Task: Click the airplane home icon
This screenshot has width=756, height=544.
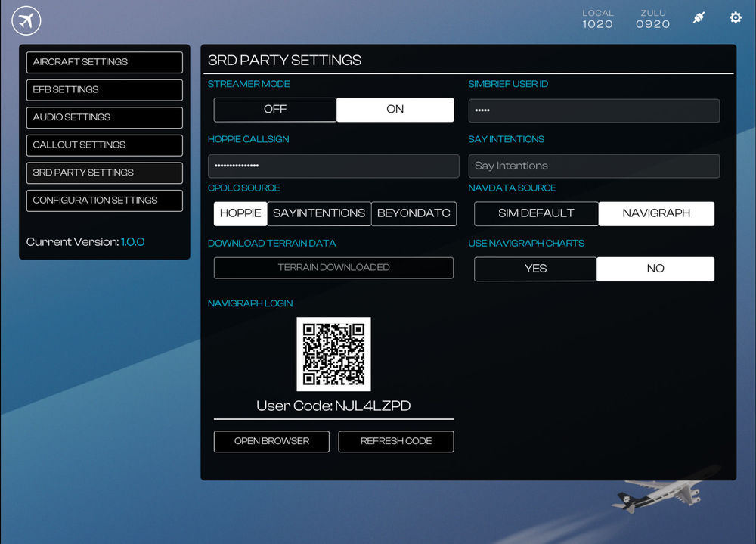Action: [x=26, y=20]
